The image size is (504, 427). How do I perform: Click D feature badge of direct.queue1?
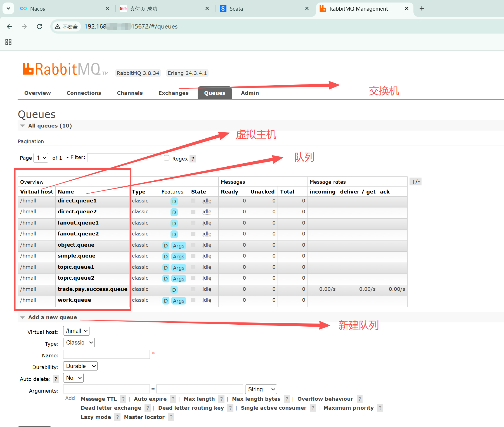click(x=174, y=201)
